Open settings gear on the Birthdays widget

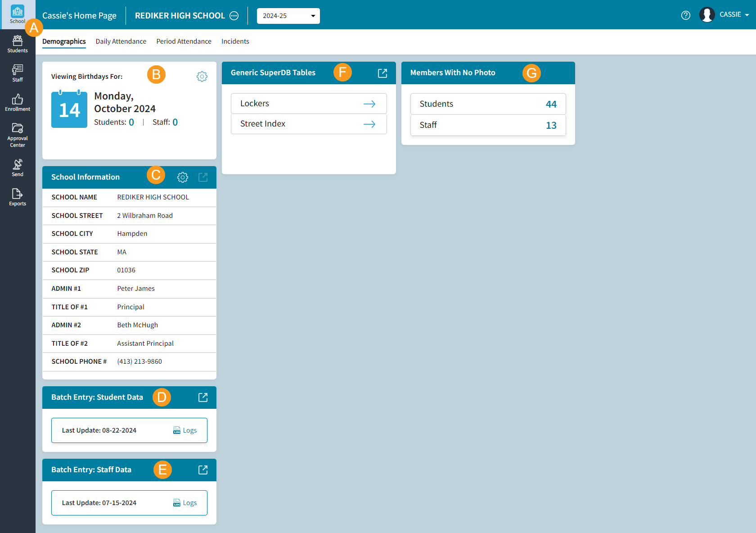point(202,76)
